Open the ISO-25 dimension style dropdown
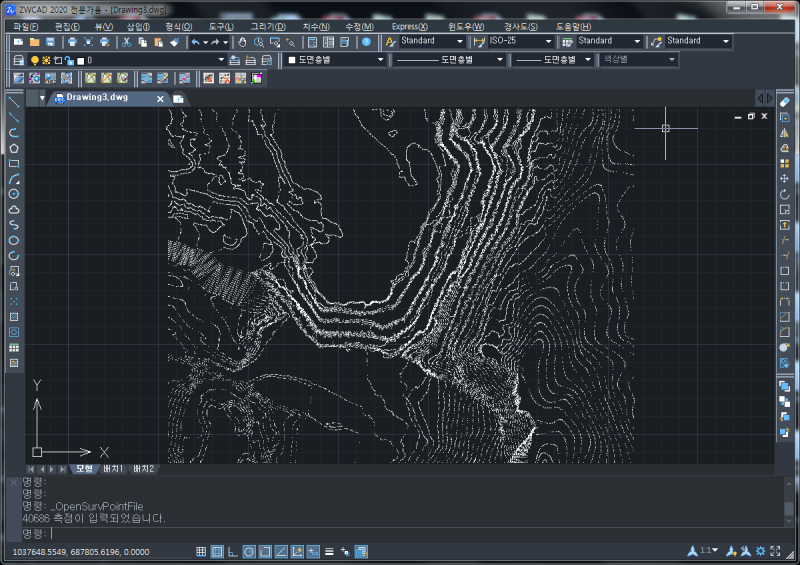Screen dimensions: 800x565 (x=548, y=42)
